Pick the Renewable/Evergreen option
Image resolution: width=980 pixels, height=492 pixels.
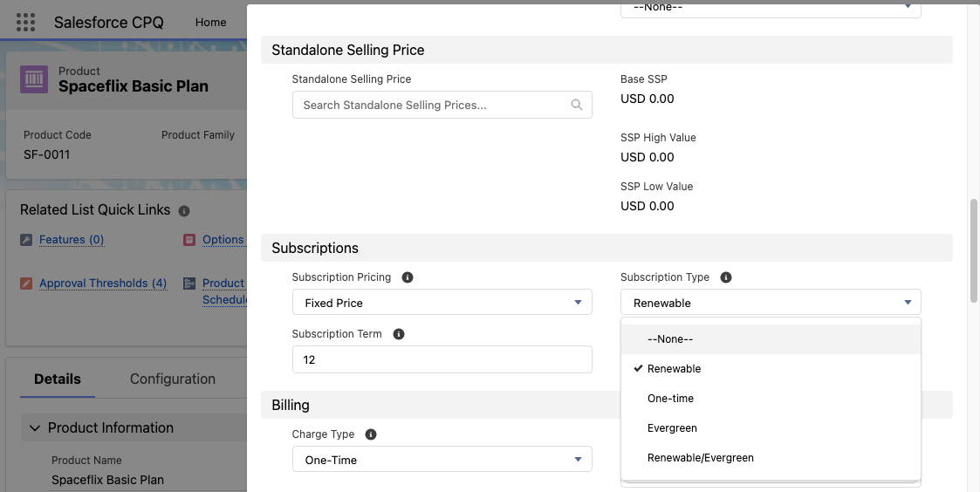tap(700, 458)
